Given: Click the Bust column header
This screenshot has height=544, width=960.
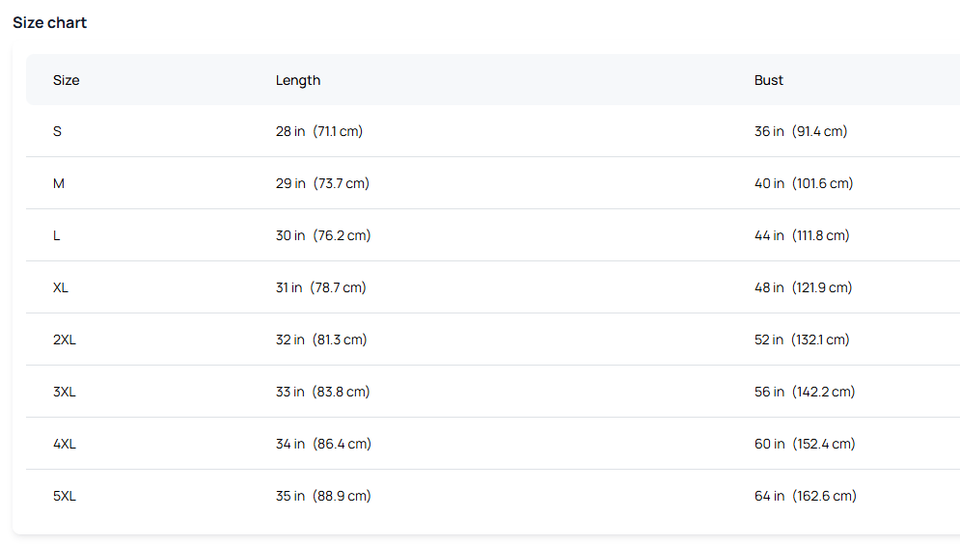Looking at the screenshot, I should (769, 80).
